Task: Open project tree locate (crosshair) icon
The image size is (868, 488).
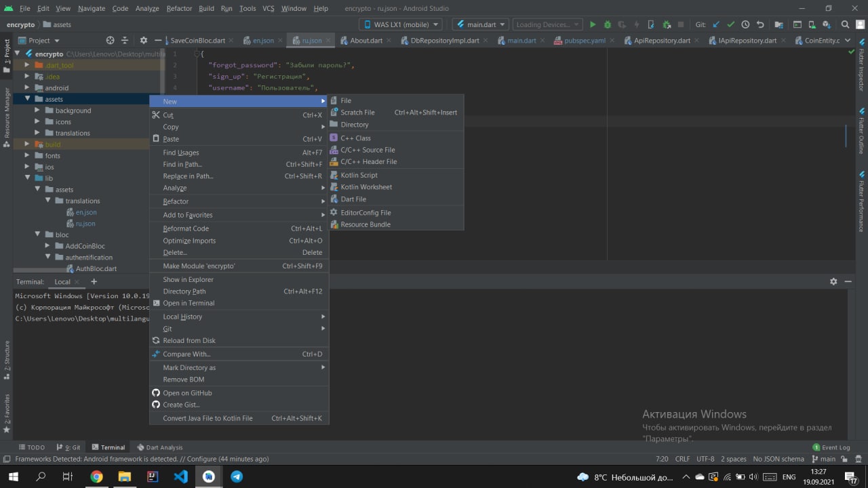Action: click(x=111, y=40)
